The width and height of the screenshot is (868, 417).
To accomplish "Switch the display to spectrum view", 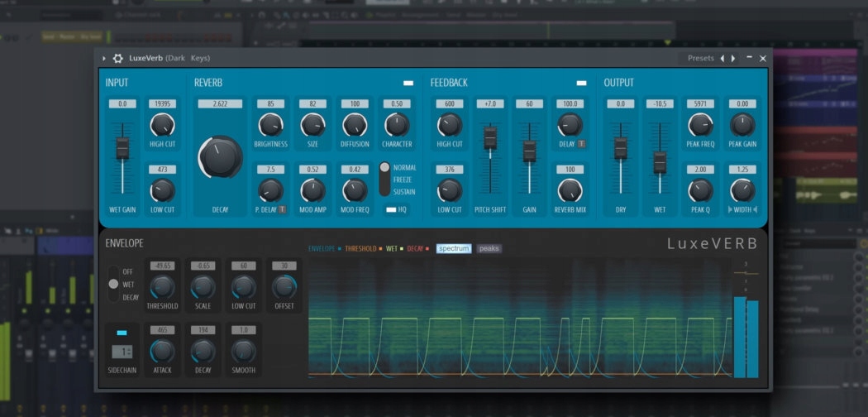I will (x=454, y=249).
